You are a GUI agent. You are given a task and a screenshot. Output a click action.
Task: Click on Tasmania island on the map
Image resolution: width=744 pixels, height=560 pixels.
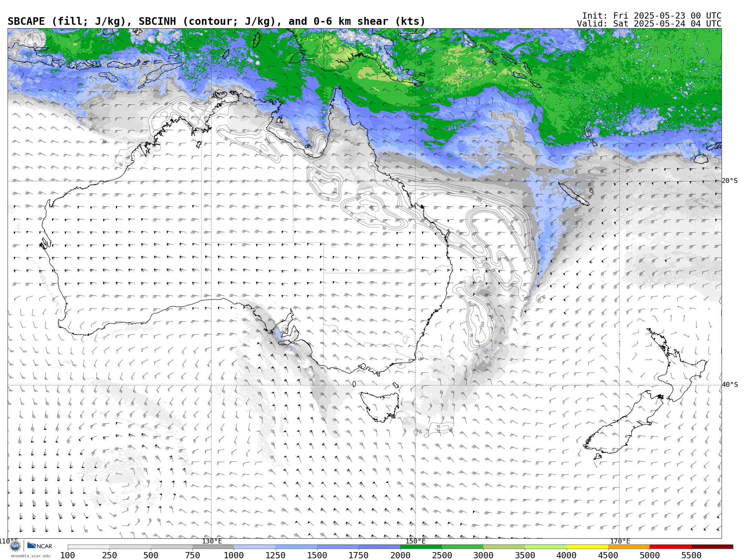click(x=380, y=407)
